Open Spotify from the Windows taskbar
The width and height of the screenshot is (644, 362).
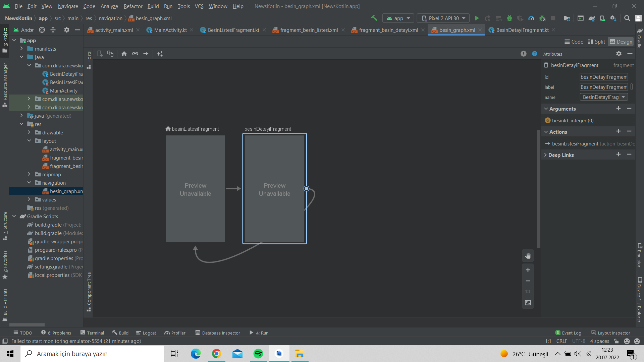[x=258, y=354]
